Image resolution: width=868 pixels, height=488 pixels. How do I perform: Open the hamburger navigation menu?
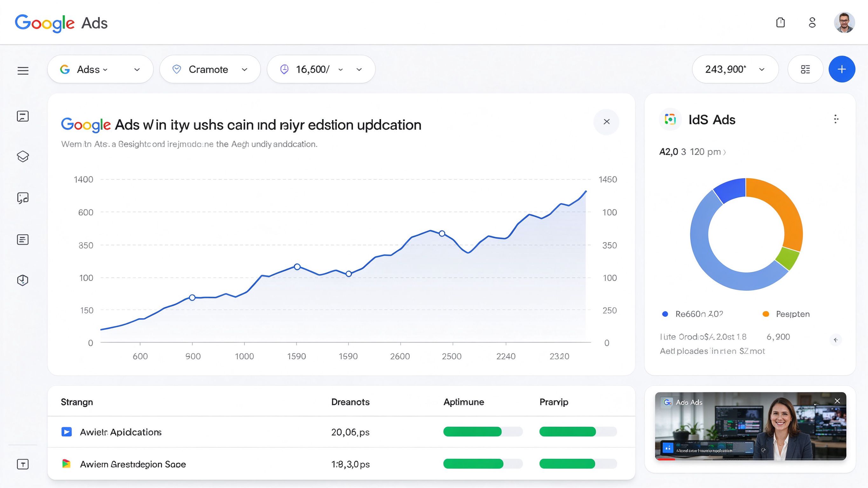[23, 71]
